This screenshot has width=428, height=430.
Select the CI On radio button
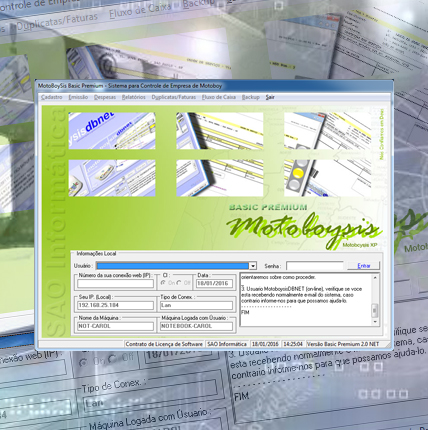[163, 283]
